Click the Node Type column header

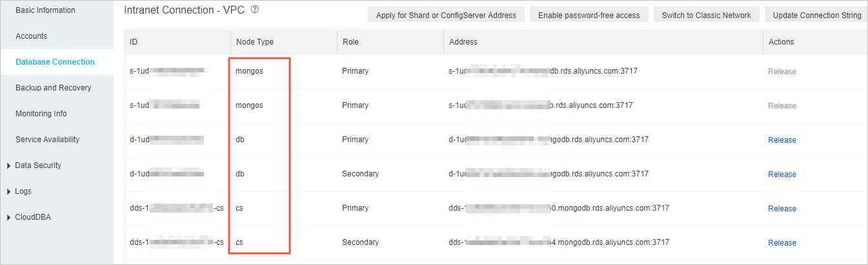click(x=255, y=42)
